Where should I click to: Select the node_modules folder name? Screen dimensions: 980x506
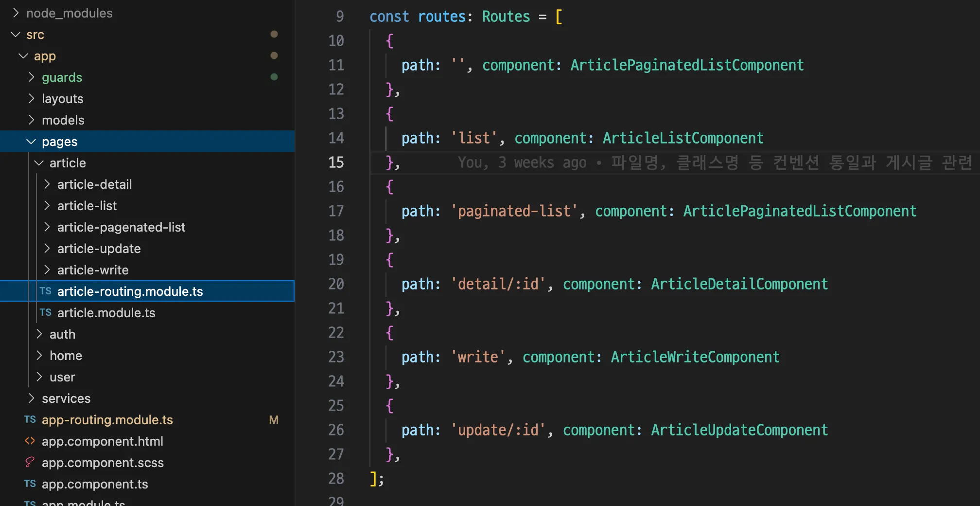coord(70,13)
